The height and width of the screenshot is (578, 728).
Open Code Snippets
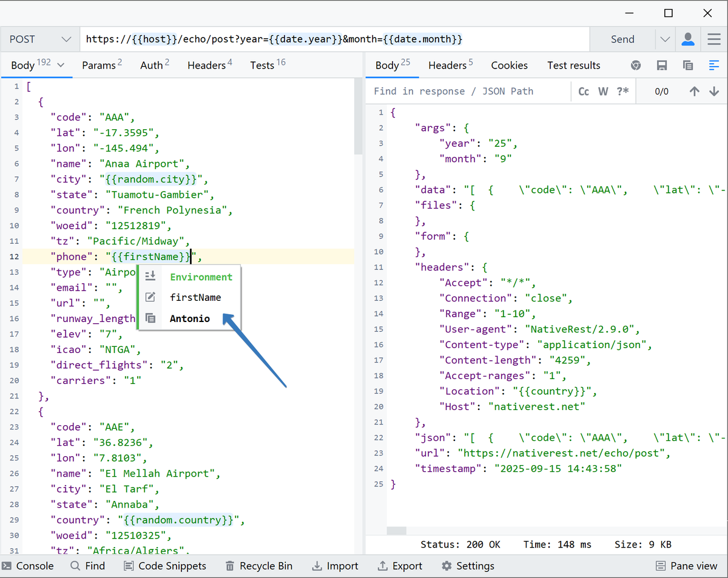pyautogui.click(x=165, y=566)
